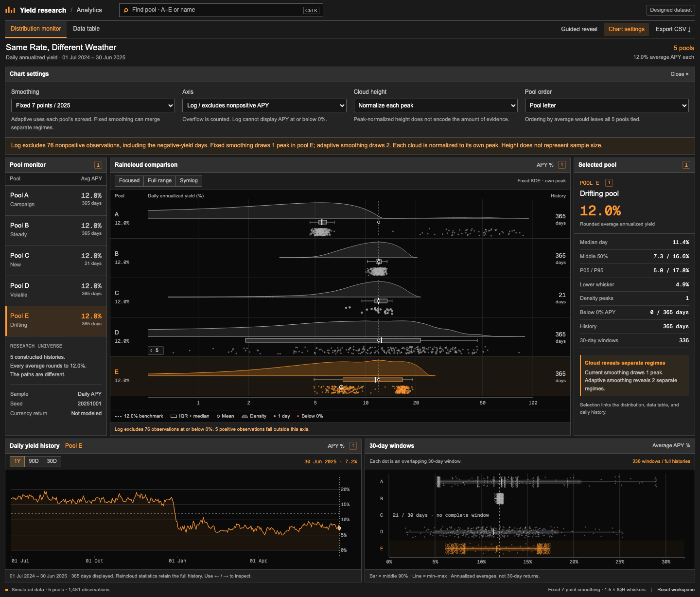Open the Smoothing dropdown
The image size is (700, 597).
93,105
